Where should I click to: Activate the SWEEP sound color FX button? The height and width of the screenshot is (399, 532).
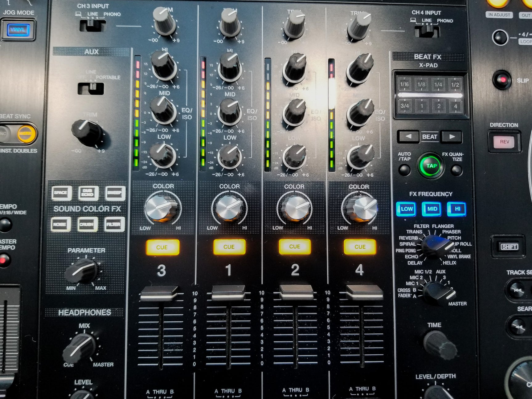coord(115,193)
